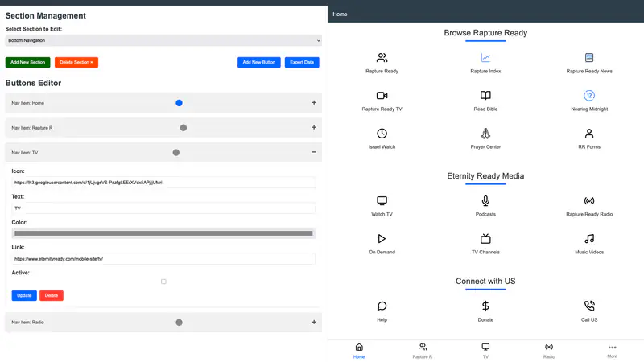The width and height of the screenshot is (644, 362).
Task: Open the Rapture Ready TV camera icon
Action: (x=382, y=96)
